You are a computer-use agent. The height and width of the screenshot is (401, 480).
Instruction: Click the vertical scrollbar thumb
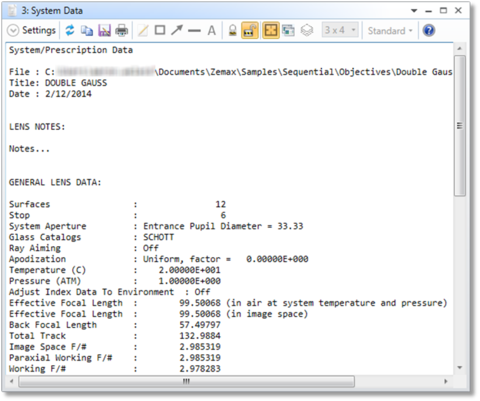coord(460,126)
